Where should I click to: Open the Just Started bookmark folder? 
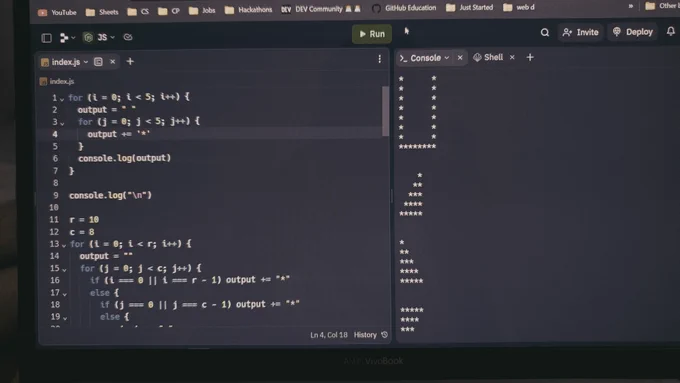click(470, 7)
